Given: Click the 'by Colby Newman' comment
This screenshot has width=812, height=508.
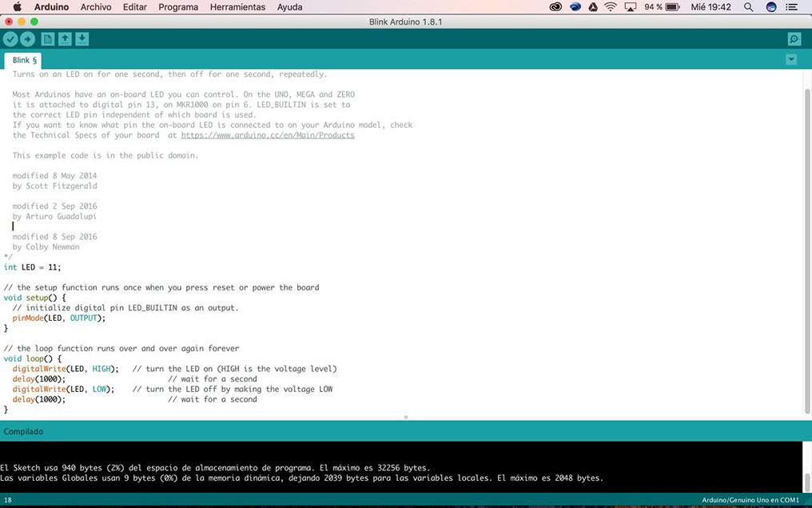Looking at the screenshot, I should click(x=46, y=247).
